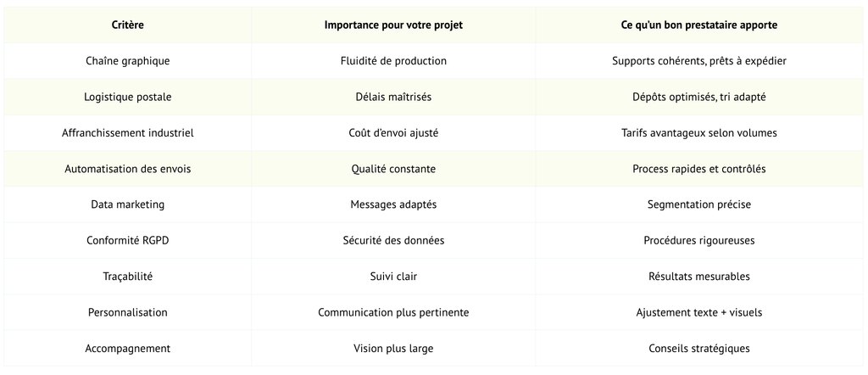This screenshot has height=375, width=868.
Task: Click the Conformité RGPD cell
Action: coord(127,240)
